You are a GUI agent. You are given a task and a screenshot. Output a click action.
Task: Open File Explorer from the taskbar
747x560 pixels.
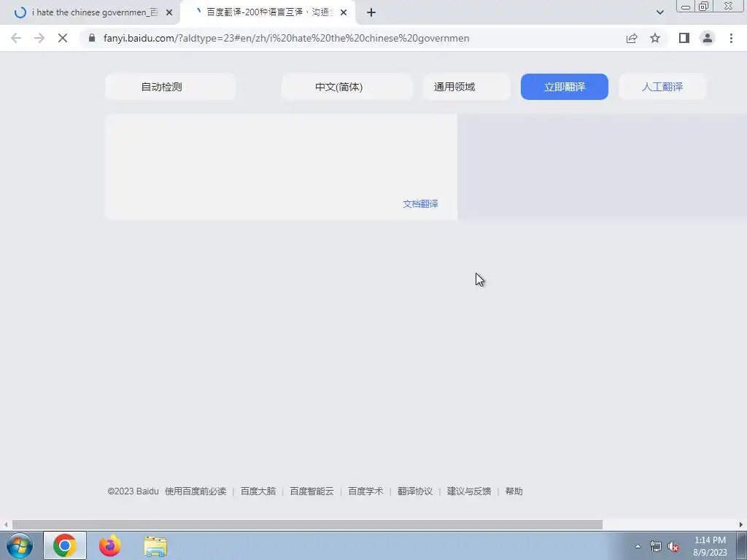[155, 545]
